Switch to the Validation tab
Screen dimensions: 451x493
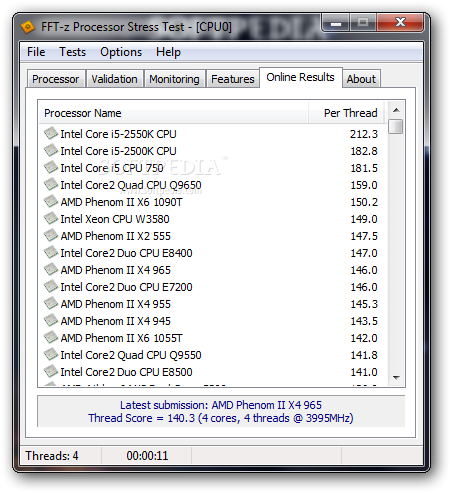click(x=114, y=79)
